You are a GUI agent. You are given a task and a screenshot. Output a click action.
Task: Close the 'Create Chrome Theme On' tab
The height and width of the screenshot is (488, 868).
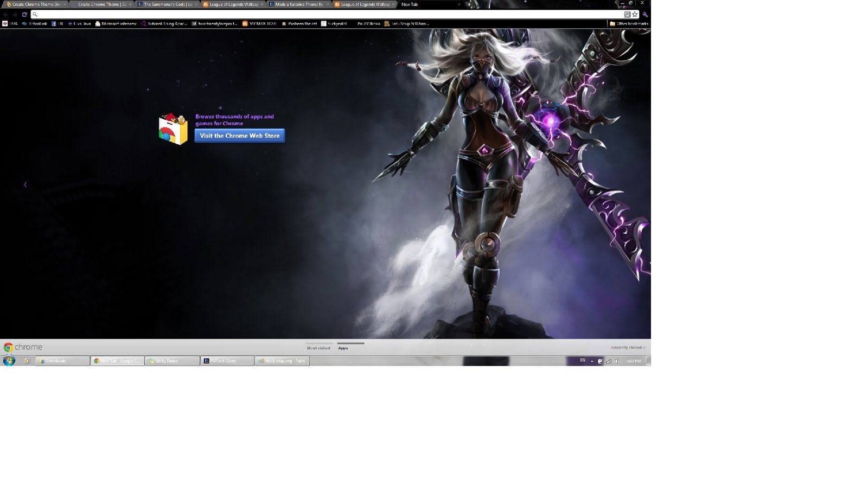65,4
